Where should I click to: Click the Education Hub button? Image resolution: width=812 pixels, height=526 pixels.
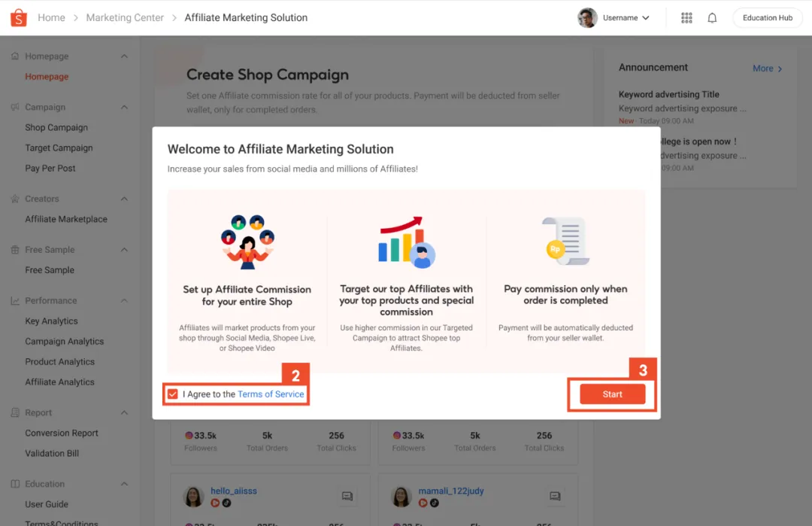(x=768, y=17)
